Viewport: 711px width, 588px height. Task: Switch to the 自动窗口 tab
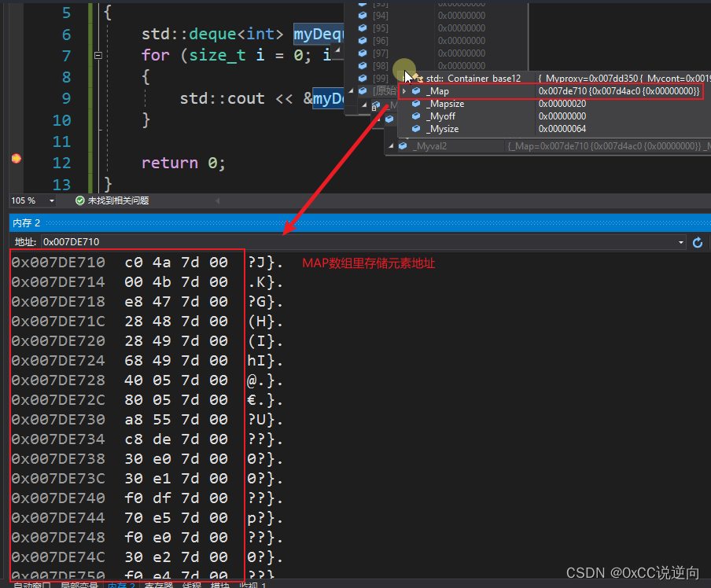tap(31, 585)
